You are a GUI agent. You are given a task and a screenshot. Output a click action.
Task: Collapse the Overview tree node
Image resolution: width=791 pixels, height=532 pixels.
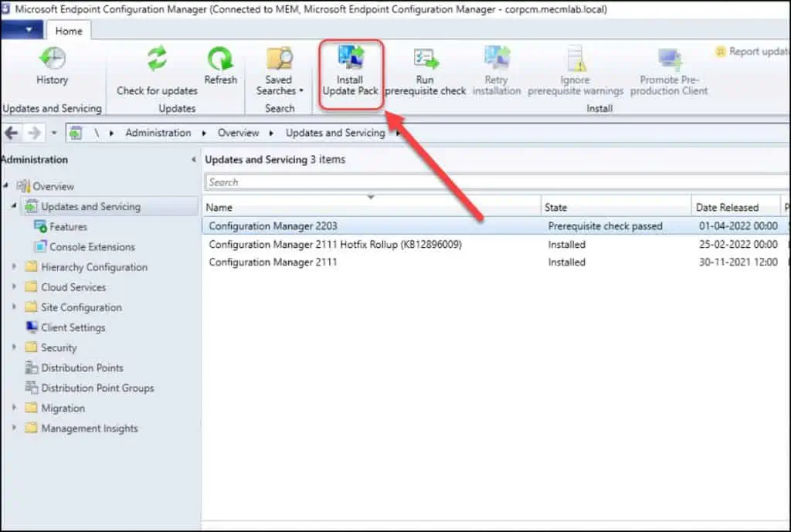[5, 185]
